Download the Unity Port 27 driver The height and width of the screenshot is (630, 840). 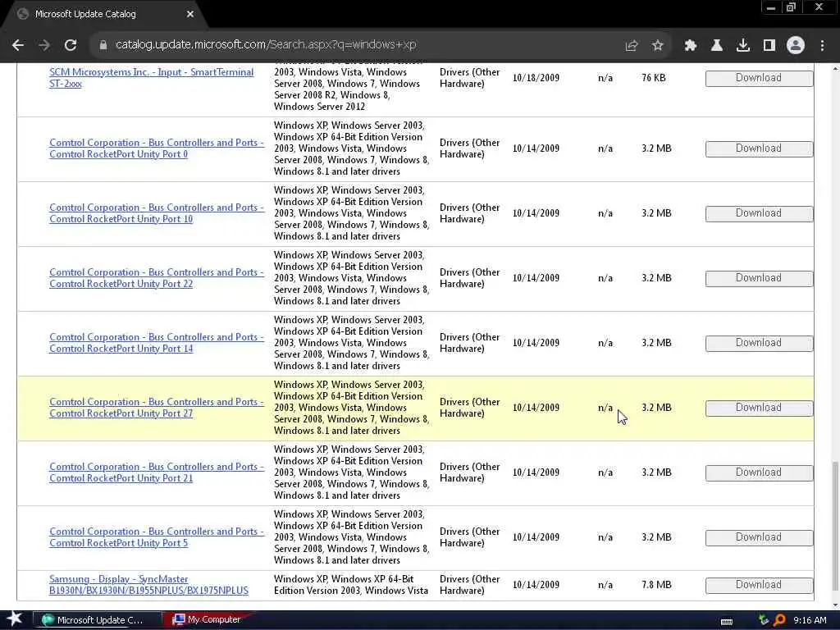pyautogui.click(x=759, y=409)
